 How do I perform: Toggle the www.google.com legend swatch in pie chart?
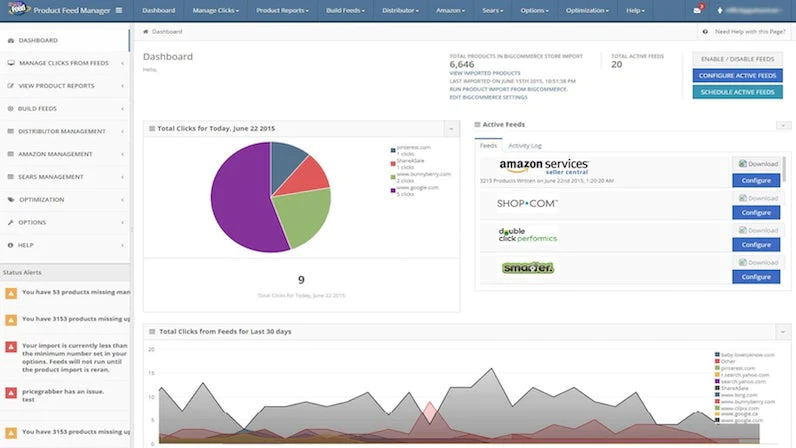click(393, 190)
